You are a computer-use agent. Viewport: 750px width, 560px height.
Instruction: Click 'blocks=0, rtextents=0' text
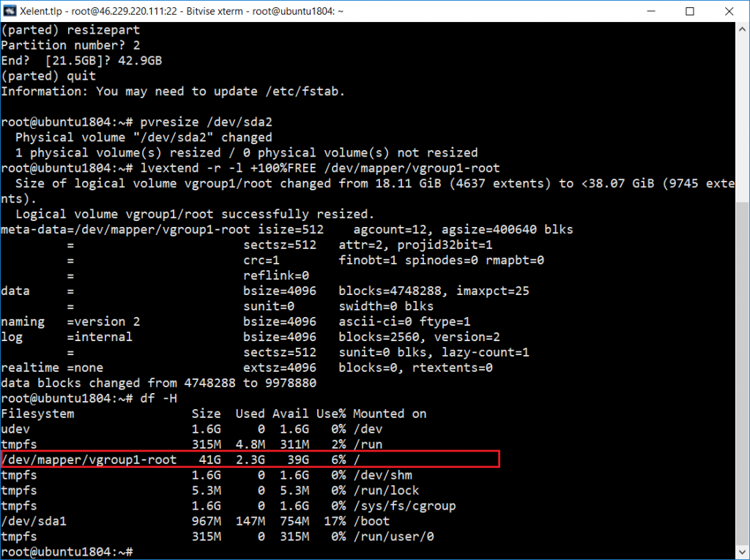tap(416, 367)
